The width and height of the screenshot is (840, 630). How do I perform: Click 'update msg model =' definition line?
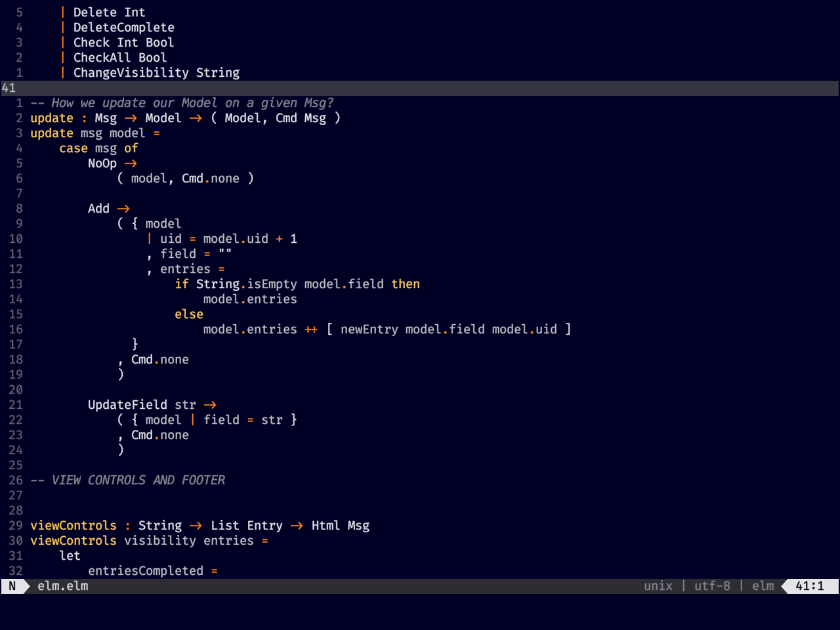coord(95,133)
